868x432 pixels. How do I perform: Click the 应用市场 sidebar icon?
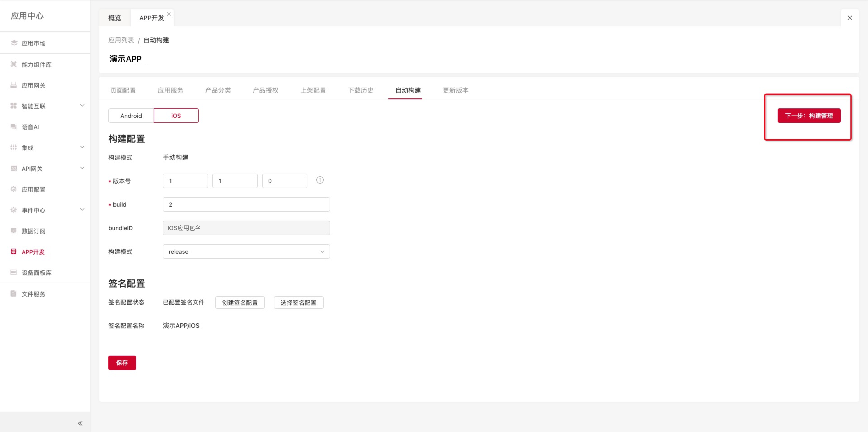pyautogui.click(x=14, y=43)
